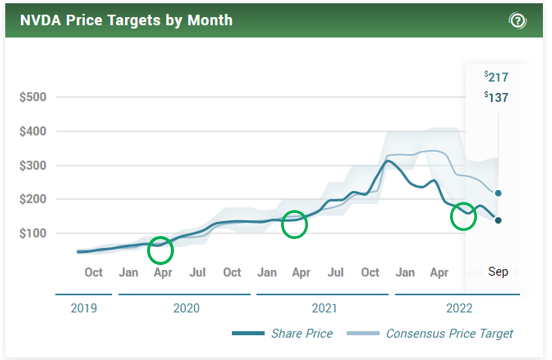This screenshot has width=552, height=360.
Task: Click the 2020 year label
Action: click(x=186, y=308)
